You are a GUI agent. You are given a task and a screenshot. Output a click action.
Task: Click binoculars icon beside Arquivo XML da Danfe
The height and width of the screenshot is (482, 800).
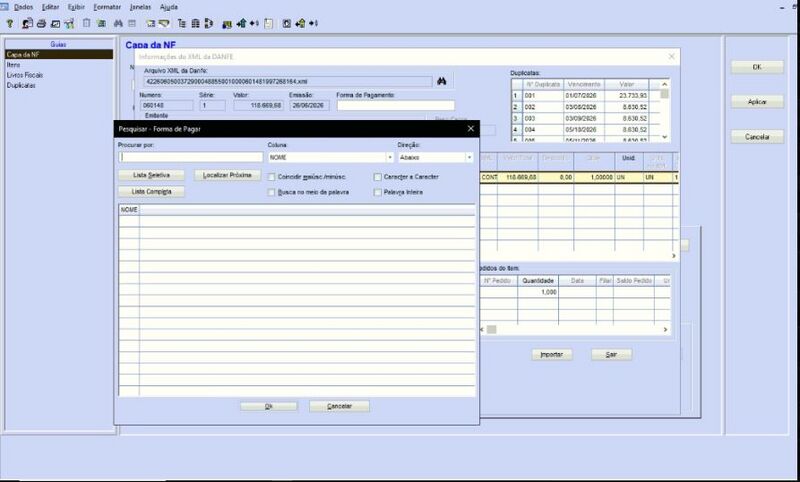tap(442, 81)
